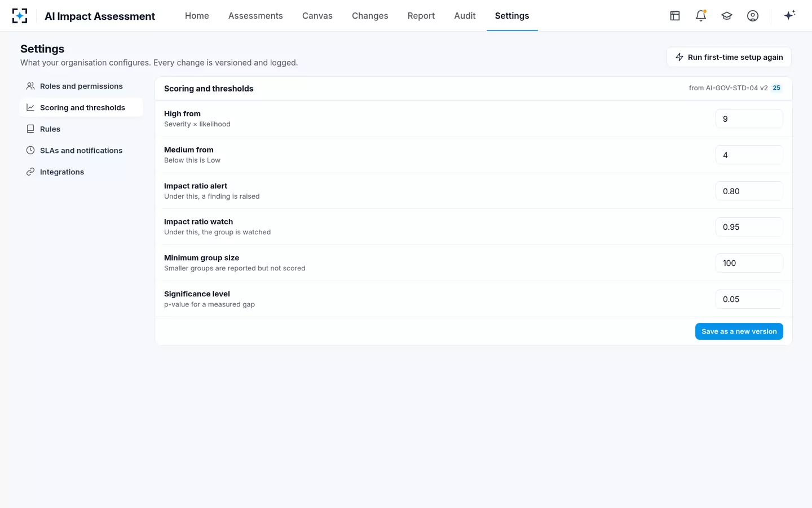
Task: Edit the High from value field
Action: click(749, 119)
